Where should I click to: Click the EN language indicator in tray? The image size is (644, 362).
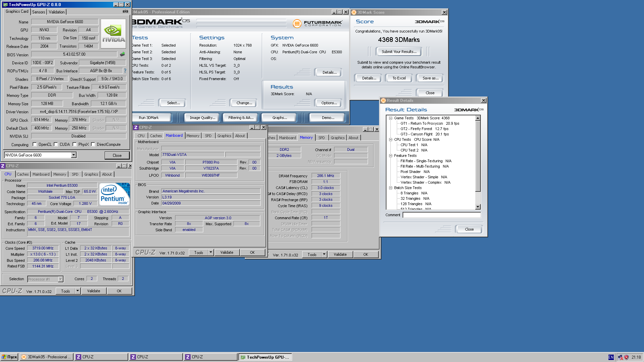[611, 357]
